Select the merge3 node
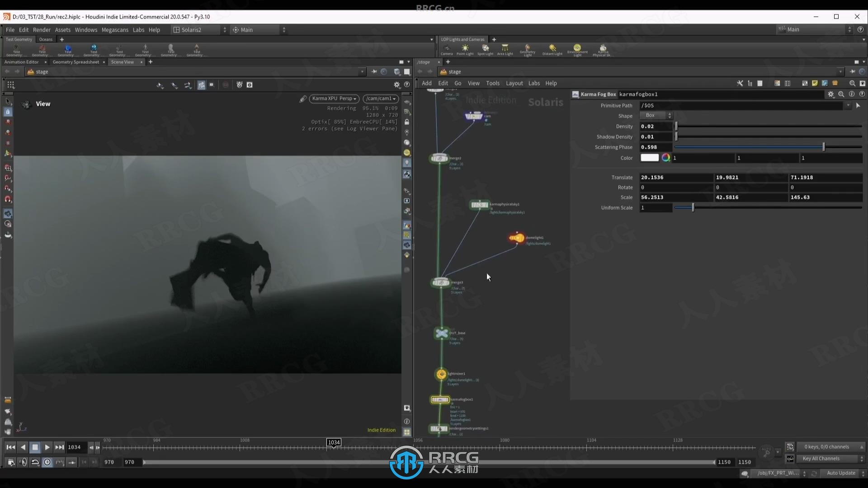868x488 pixels. tap(440, 283)
